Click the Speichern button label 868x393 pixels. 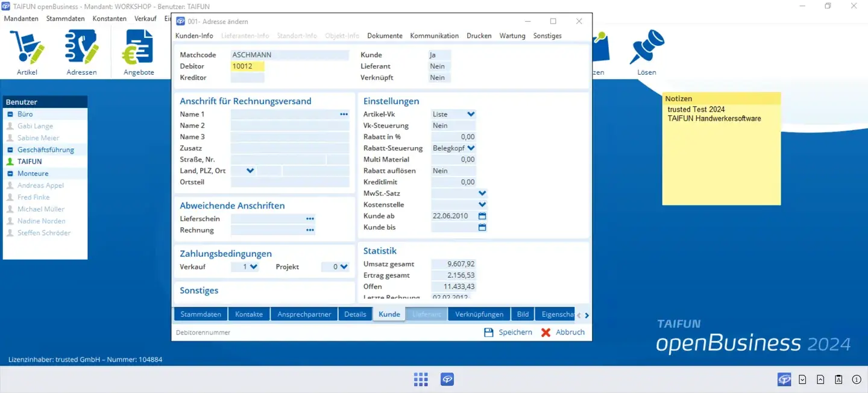[515, 332]
